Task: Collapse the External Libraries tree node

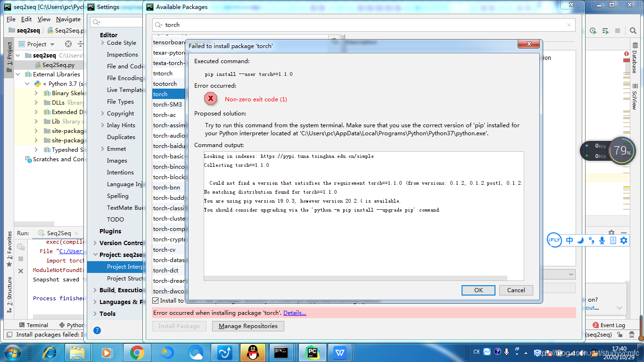Action: point(18,74)
